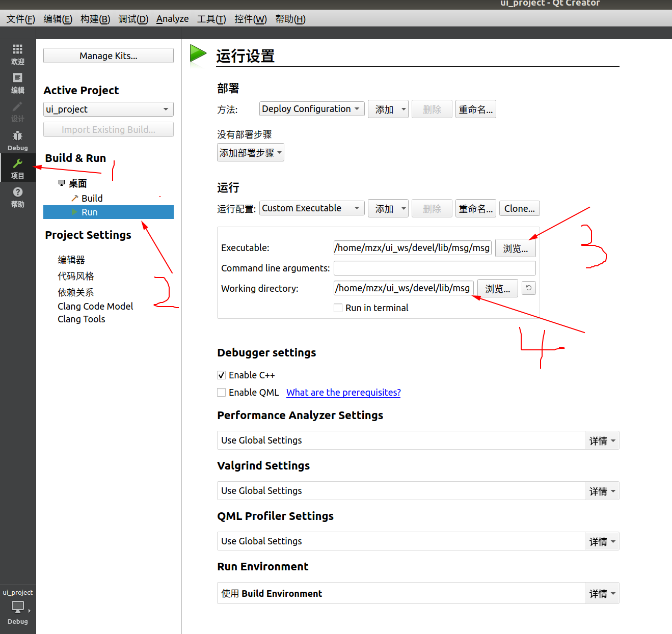The image size is (672, 634).
Task: Open the 编辑 (Edit) mode
Action: click(x=17, y=82)
